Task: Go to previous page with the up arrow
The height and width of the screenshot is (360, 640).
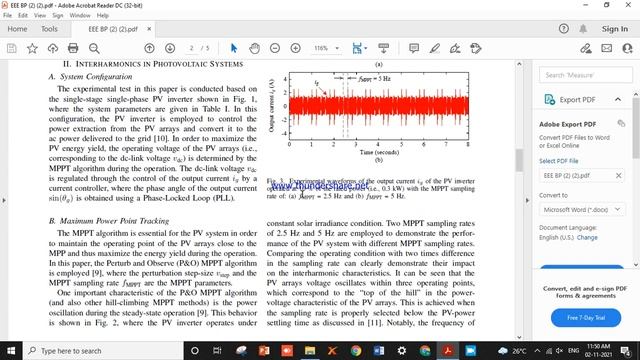Action: coord(149,48)
